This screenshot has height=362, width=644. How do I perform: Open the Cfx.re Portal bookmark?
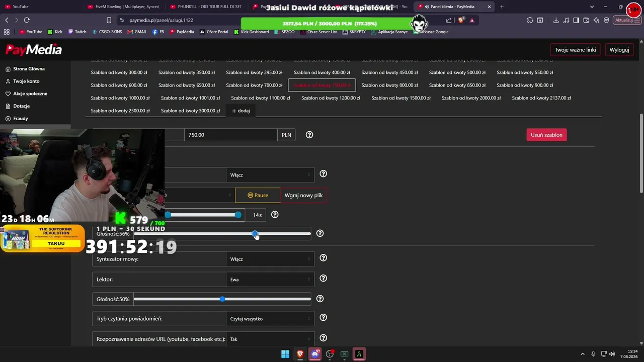coord(214,32)
